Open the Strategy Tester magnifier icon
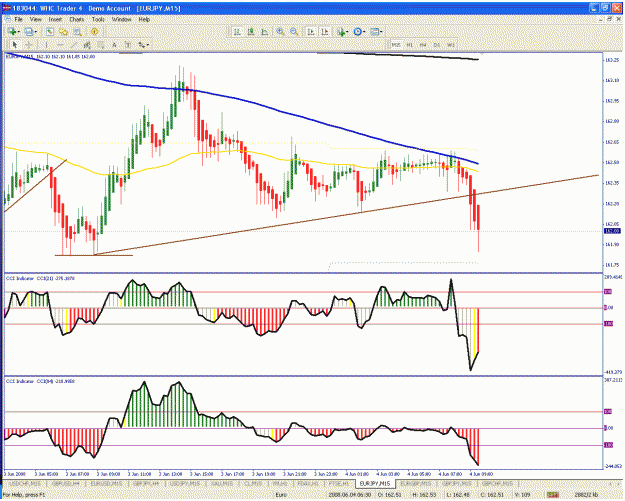The width and height of the screenshot is (625, 501). (77, 31)
